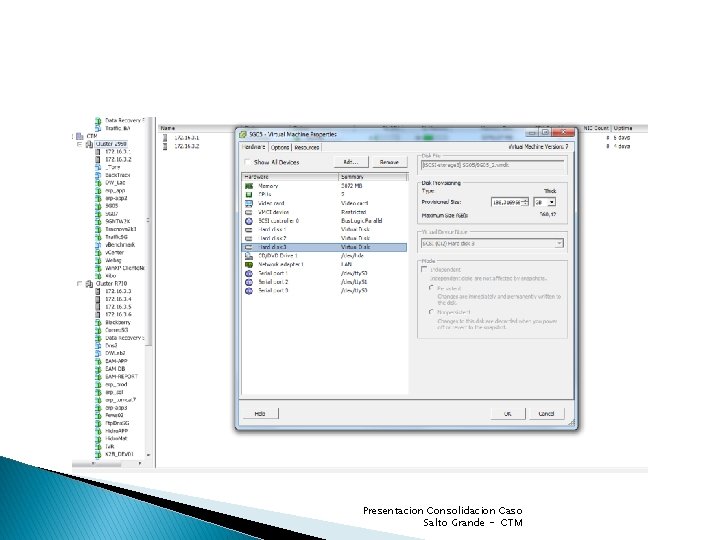Click the Add... button
Image resolution: width=720 pixels, height=540 pixels.
point(351,162)
